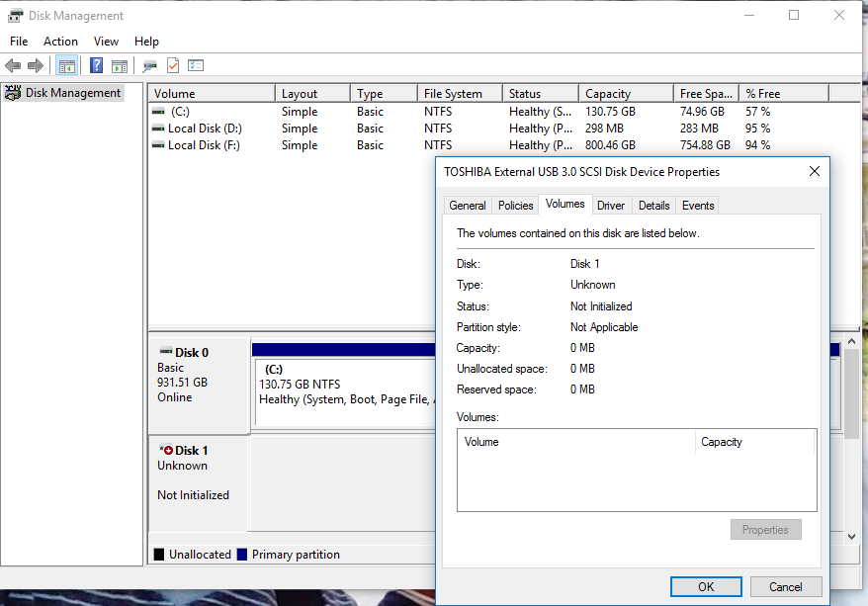Select the (C:) partition block on Disk 0
This screenshot has height=606, width=868.
345,391
